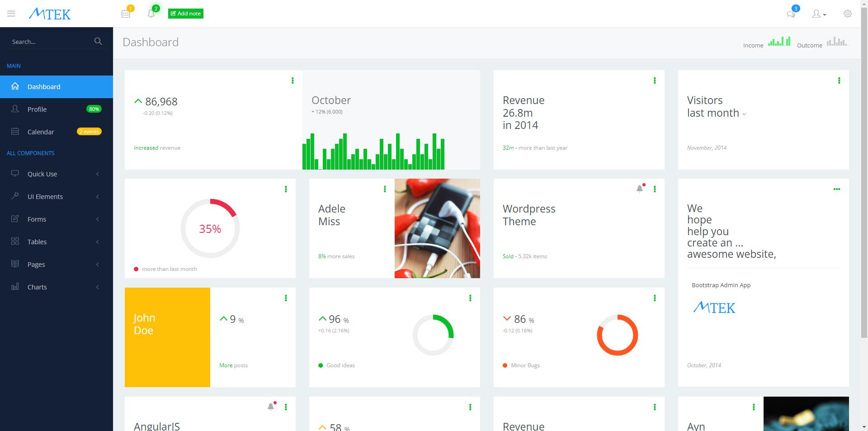This screenshot has height=431, width=868.
Task: Click the MTEK logo in header
Action: 50,14
